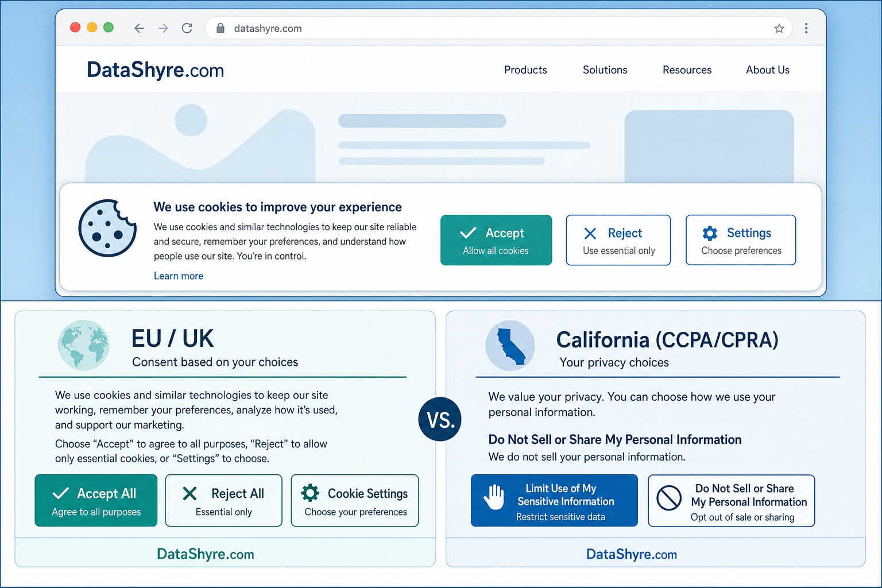
Task: Click 'Consent based on your choices' text
Action: pyautogui.click(x=215, y=362)
